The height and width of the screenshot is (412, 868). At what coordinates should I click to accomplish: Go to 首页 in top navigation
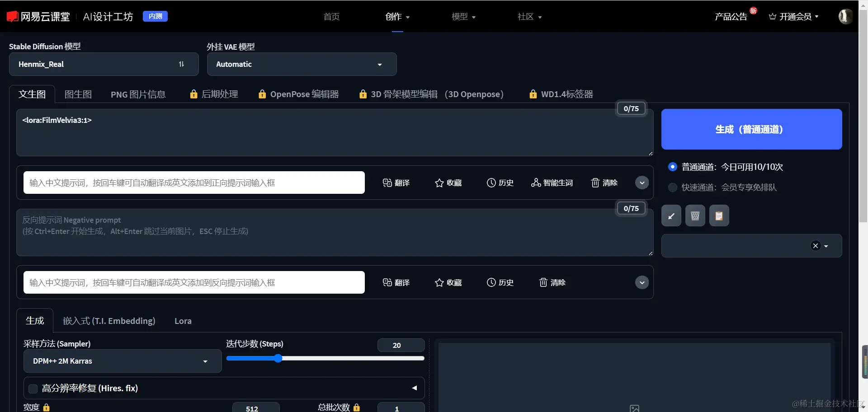(x=331, y=17)
